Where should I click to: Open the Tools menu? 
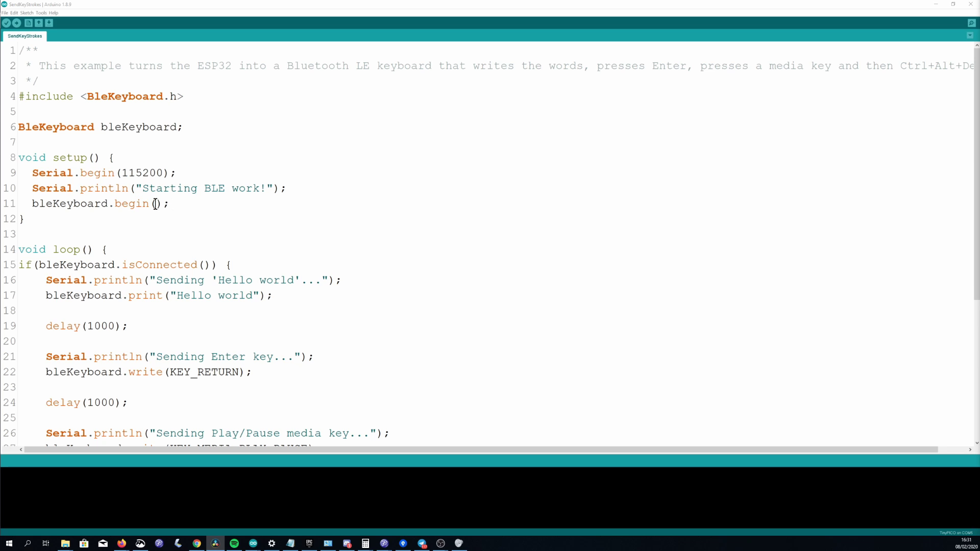(x=41, y=13)
